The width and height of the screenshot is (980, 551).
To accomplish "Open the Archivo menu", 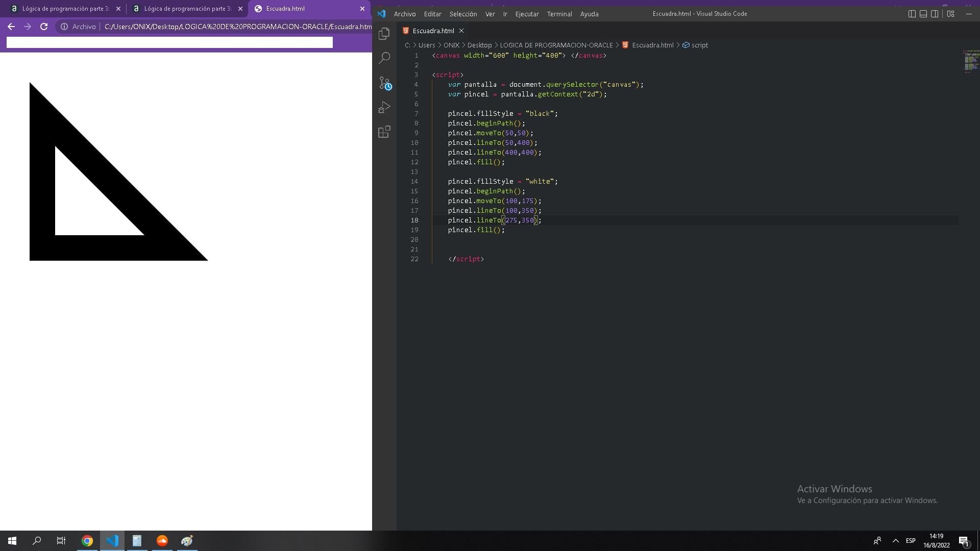I will tap(405, 14).
